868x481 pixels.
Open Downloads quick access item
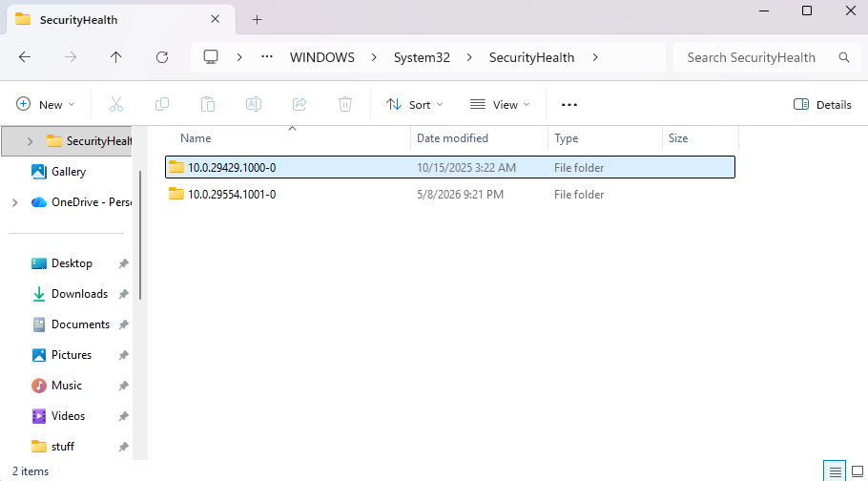coord(79,294)
